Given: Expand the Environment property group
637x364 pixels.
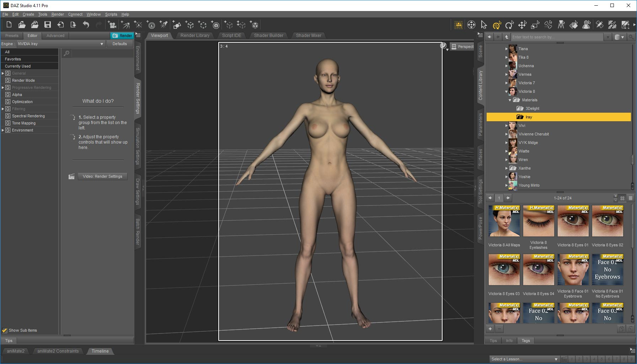Looking at the screenshot, I should tap(3, 130).
